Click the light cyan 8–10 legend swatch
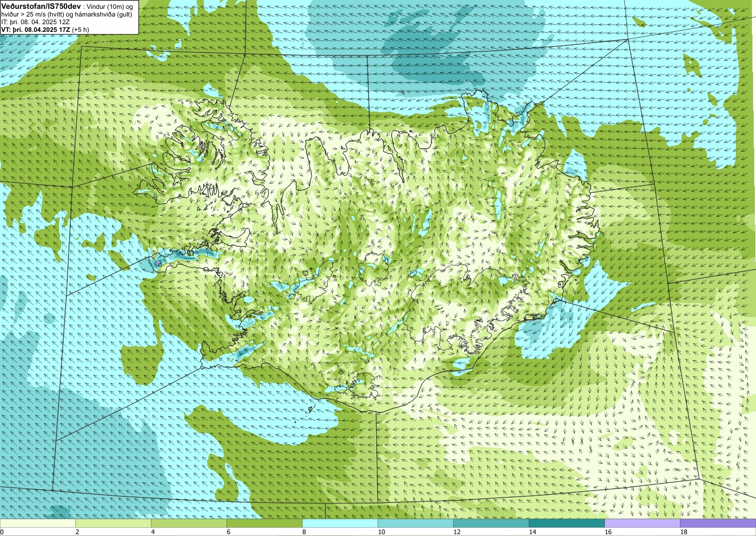The image size is (756, 536). pos(340,523)
